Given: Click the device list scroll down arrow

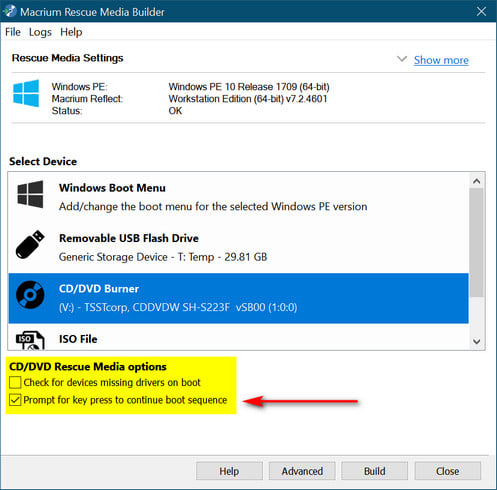Looking at the screenshot, I should pos(477,341).
